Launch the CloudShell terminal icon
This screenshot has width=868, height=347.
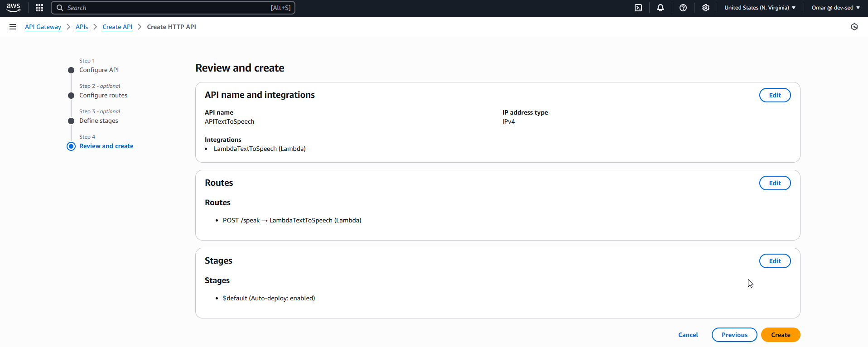pyautogui.click(x=638, y=8)
